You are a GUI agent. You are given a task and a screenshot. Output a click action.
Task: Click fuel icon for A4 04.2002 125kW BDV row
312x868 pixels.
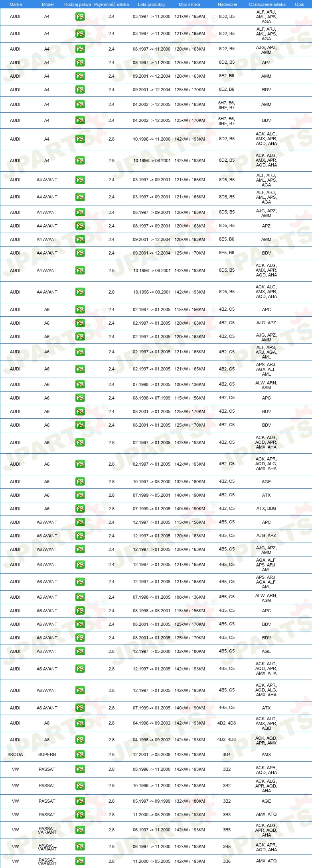click(x=80, y=120)
